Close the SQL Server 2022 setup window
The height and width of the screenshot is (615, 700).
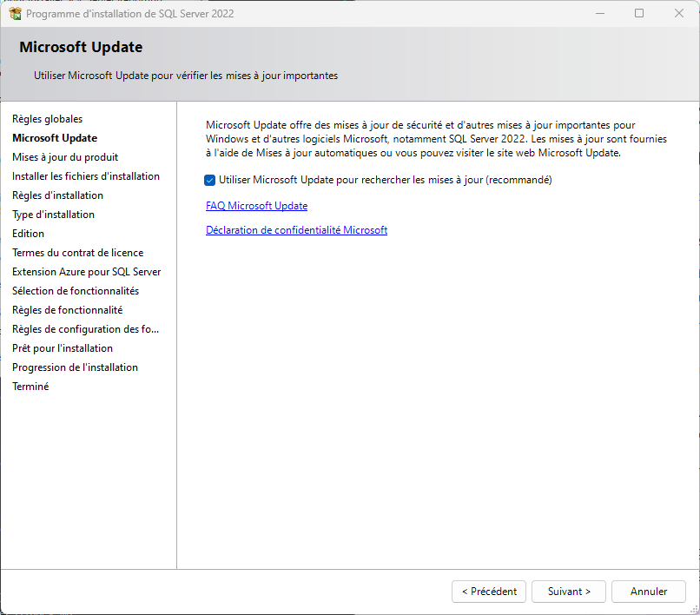(679, 13)
